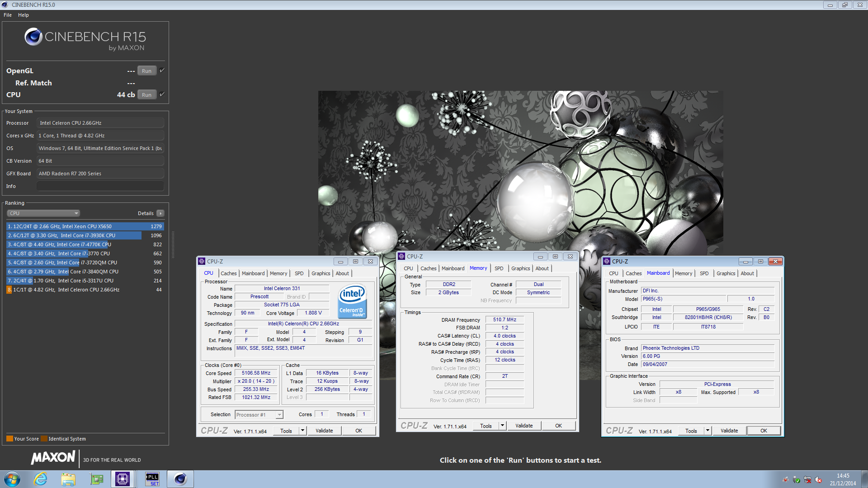Viewport: 868px width, 488px height.
Task: Open the Help menu in Cinebench
Action: pyautogui.click(x=24, y=15)
